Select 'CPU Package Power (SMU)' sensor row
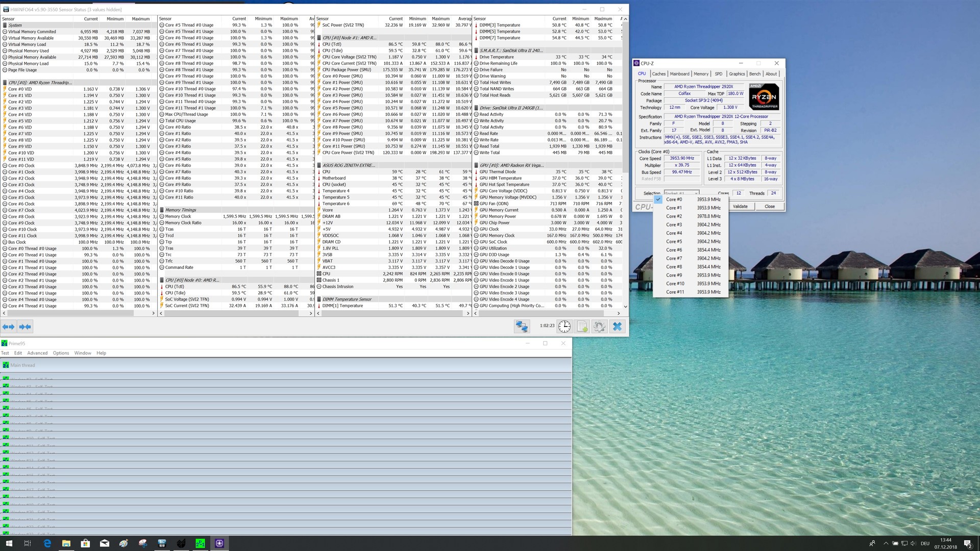The width and height of the screenshot is (980, 551). pos(393,70)
